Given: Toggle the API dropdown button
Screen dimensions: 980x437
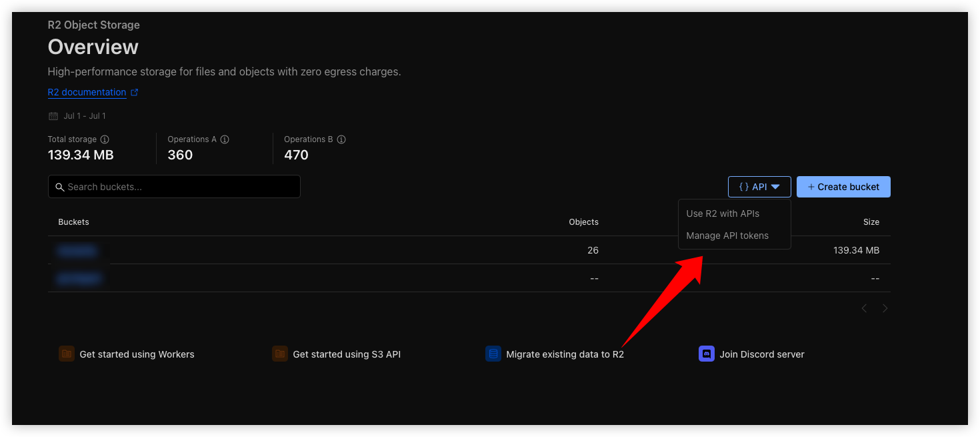Looking at the screenshot, I should [759, 187].
